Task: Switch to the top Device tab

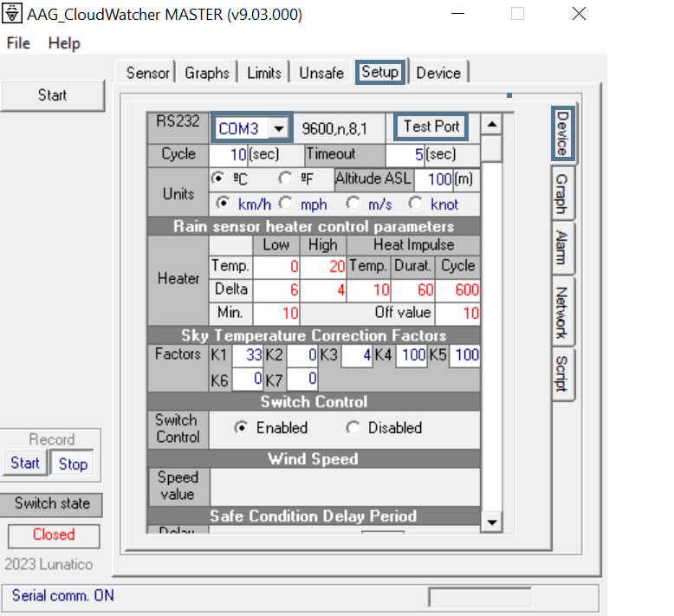Action: [x=438, y=73]
